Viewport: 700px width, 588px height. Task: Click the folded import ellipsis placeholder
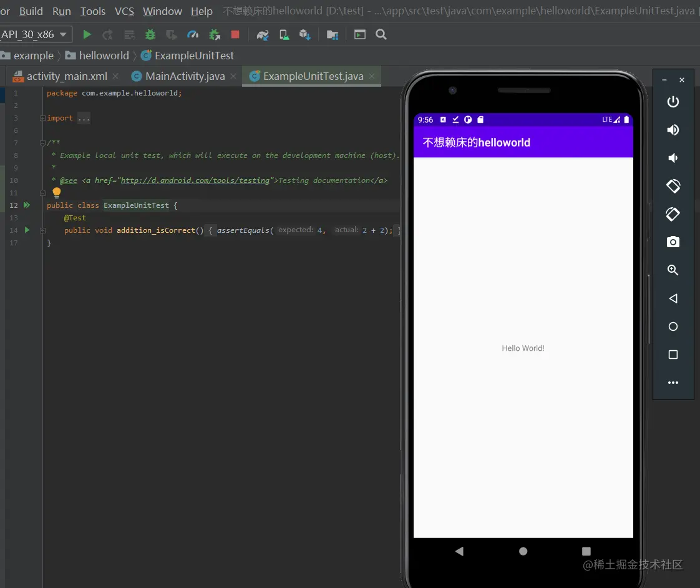tap(84, 119)
